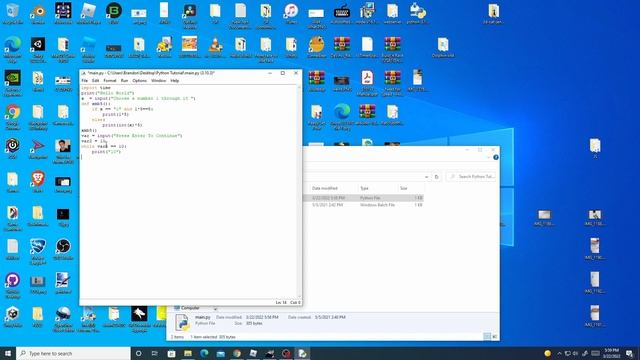The width and height of the screenshot is (640, 360).
Task: Click the refresh button in Explorer address bar
Action: [x=437, y=177]
